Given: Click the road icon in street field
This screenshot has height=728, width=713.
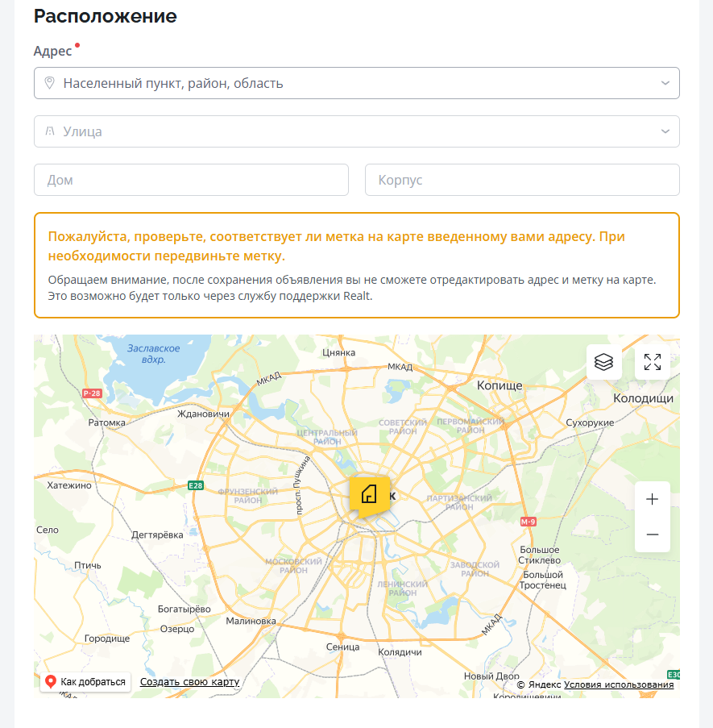Looking at the screenshot, I should [x=49, y=131].
